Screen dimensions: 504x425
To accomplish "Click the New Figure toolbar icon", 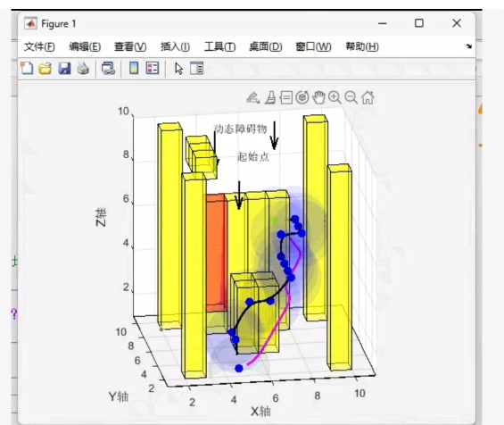I will (x=27, y=68).
